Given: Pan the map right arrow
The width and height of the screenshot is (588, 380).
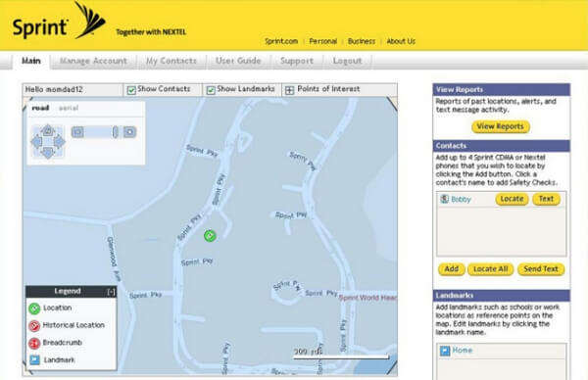Looking at the screenshot, I should click(x=59, y=142).
